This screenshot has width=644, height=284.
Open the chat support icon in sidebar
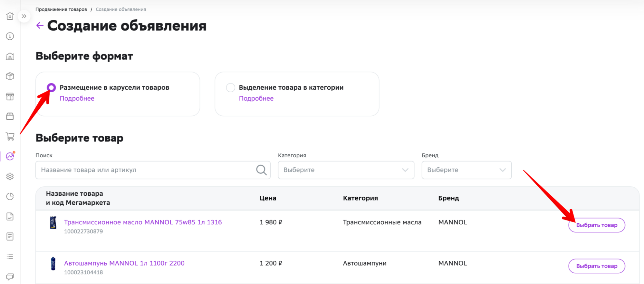click(10, 277)
